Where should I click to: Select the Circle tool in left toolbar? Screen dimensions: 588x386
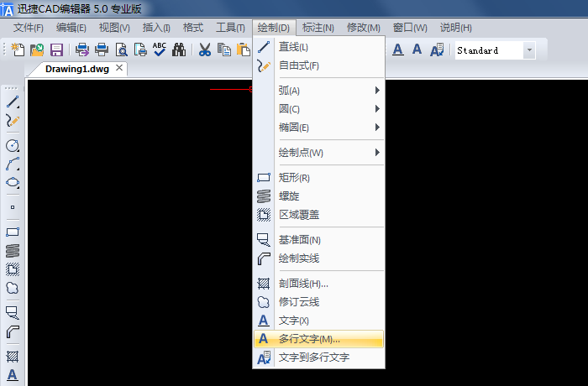tap(13, 145)
